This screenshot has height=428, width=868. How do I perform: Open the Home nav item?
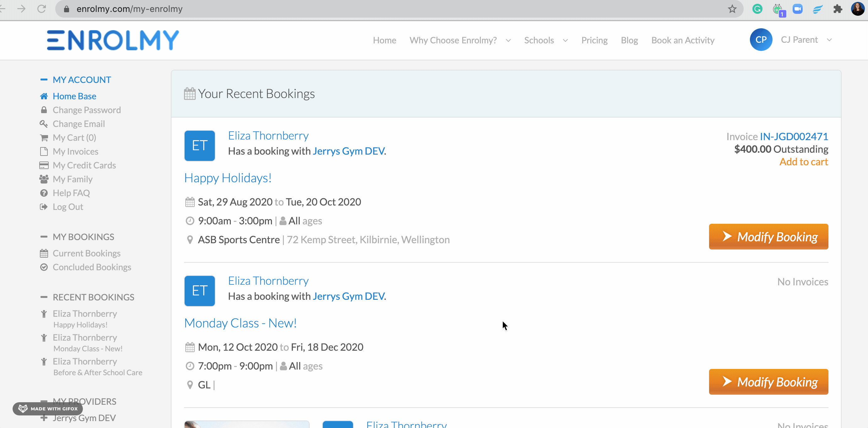(x=384, y=40)
